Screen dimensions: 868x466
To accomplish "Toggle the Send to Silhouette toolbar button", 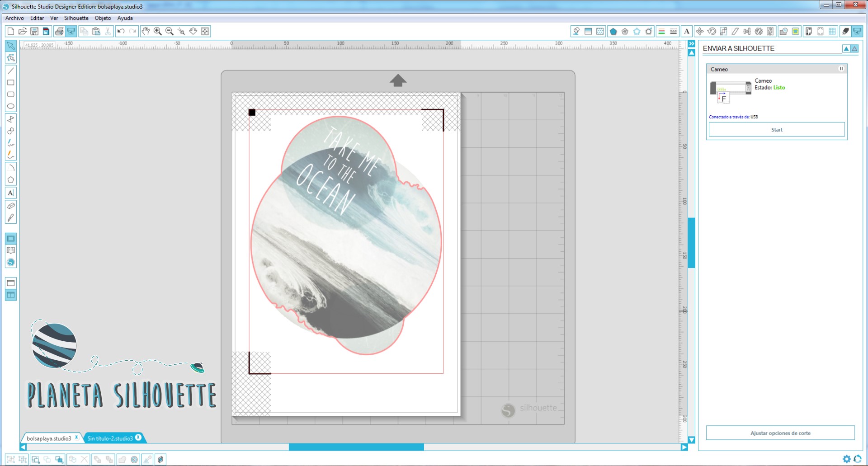I will (857, 31).
